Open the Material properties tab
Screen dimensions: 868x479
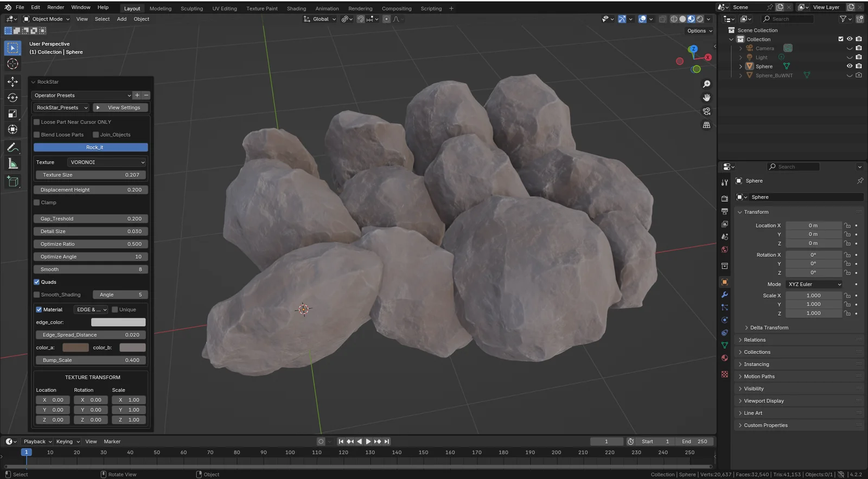coord(724,358)
